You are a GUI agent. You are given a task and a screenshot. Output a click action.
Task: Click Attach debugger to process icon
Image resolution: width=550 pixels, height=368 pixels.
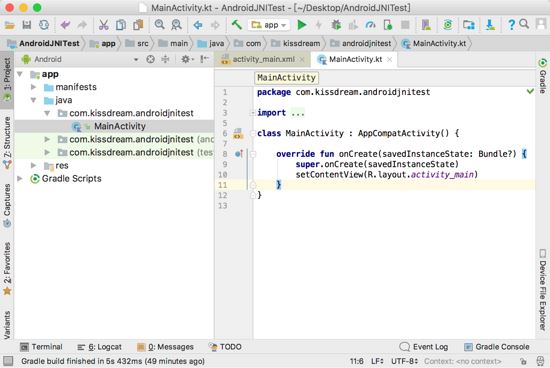pos(388,25)
